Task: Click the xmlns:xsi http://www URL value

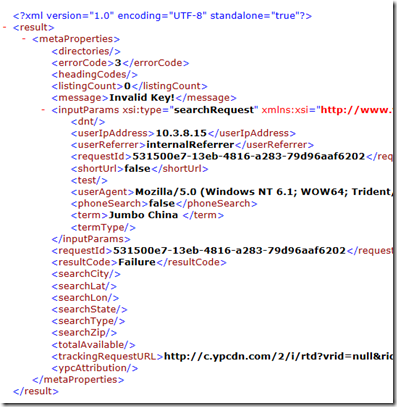Action: 356,110
